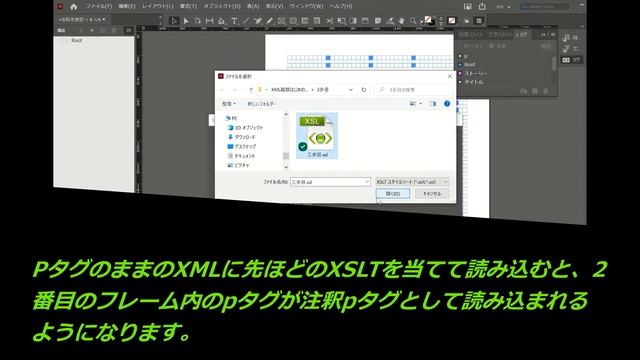Select ドキュメント in navigation tree

[241, 156]
